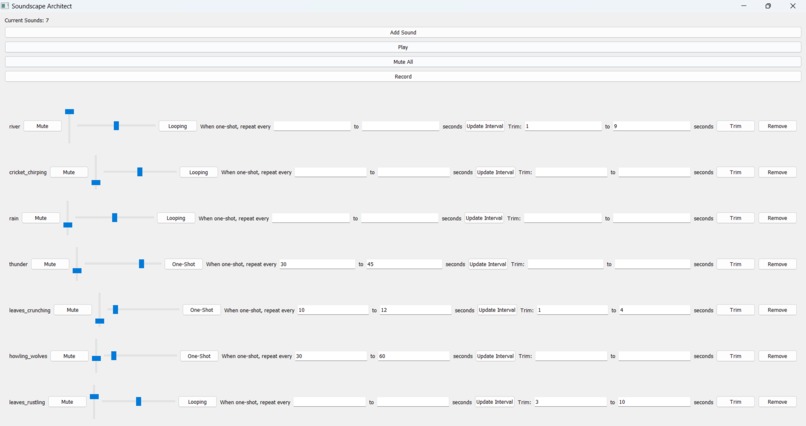
Task: Click the thunder horizontal slider handle
Action: tap(141, 264)
